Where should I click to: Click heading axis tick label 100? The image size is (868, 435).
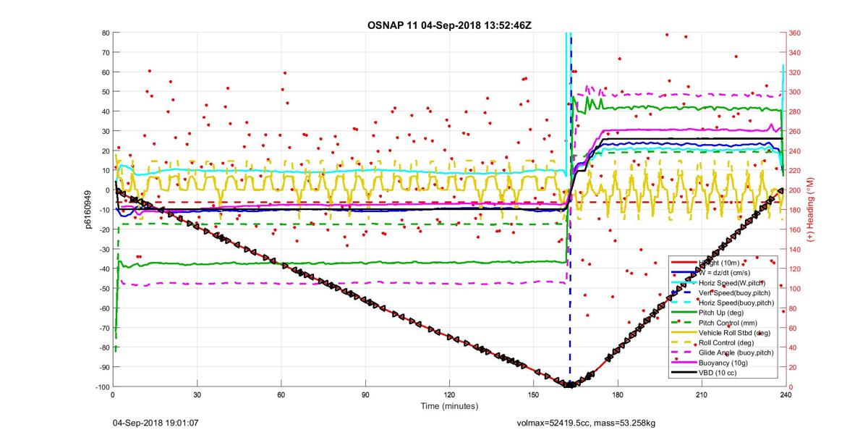pyautogui.click(x=796, y=288)
